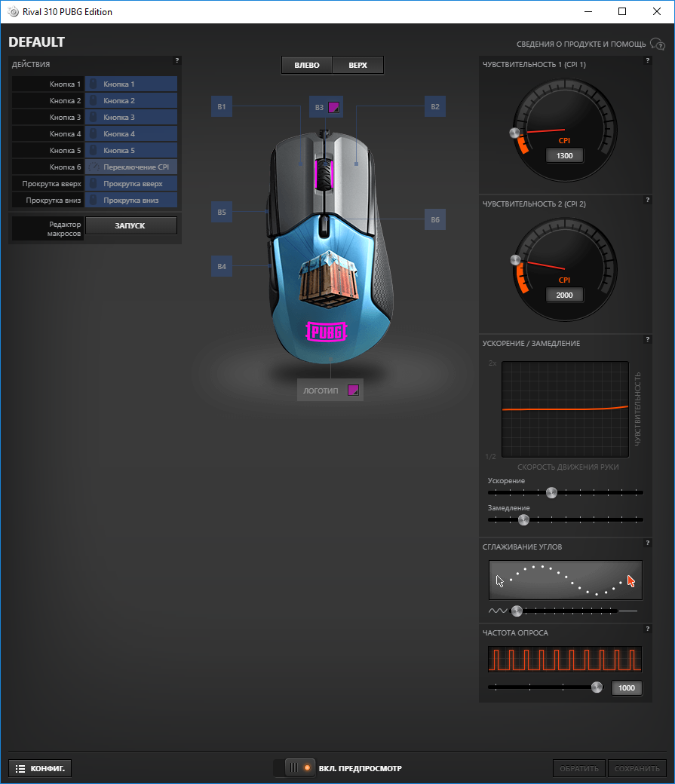Image resolution: width=675 pixels, height=784 pixels.
Task: Open the blue Прокрутка вниз action field
Action: point(131,200)
